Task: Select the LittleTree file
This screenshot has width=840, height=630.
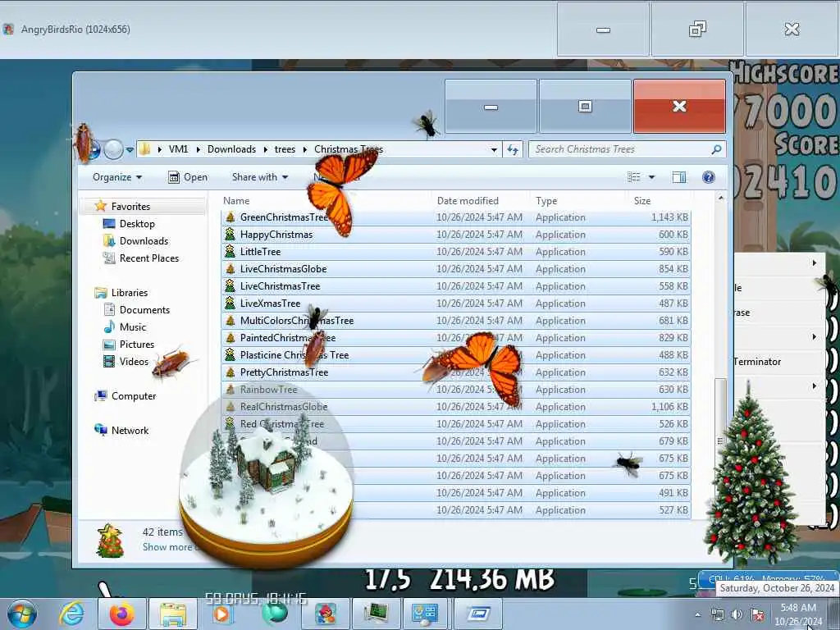Action: coord(456,252)
